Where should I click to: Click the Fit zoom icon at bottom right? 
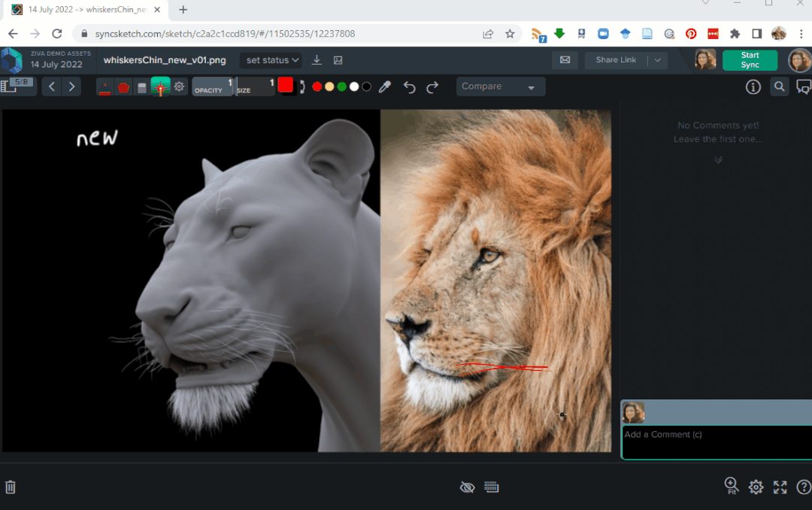click(x=730, y=486)
